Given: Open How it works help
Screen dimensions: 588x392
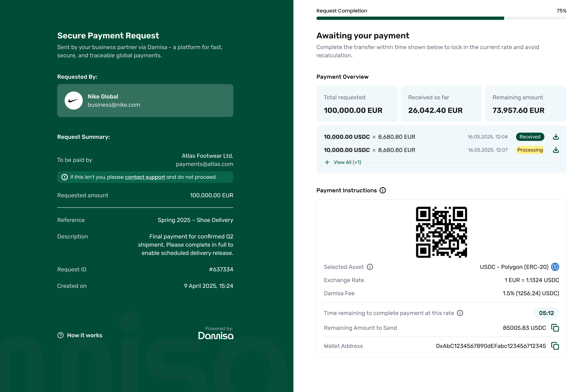Looking at the screenshot, I should (x=84, y=335).
